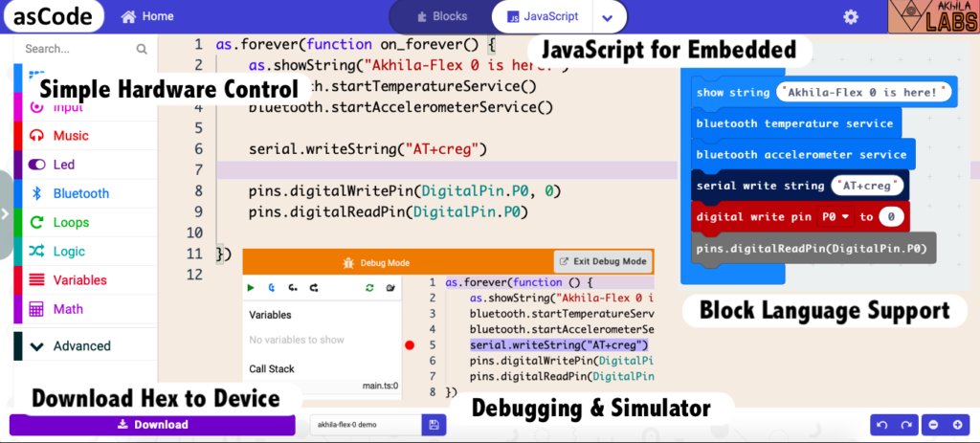
Task: Edit the 0 value on digital write block
Action: 891,217
